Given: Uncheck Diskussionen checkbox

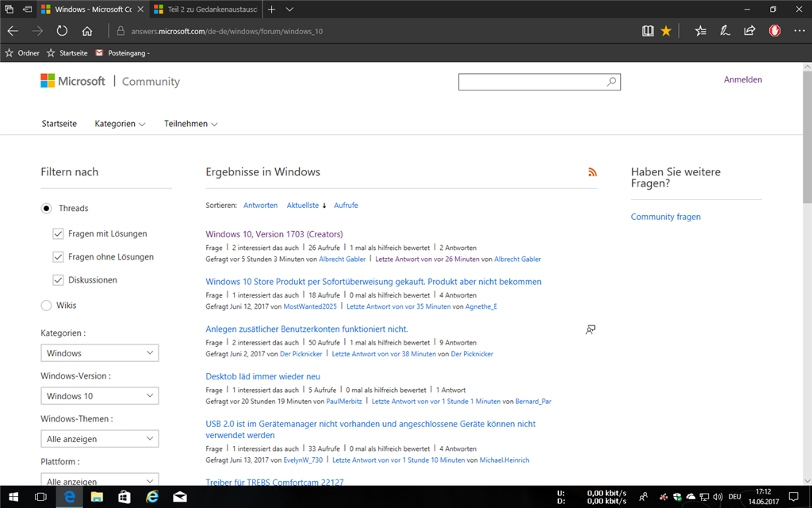Looking at the screenshot, I should [x=58, y=280].
